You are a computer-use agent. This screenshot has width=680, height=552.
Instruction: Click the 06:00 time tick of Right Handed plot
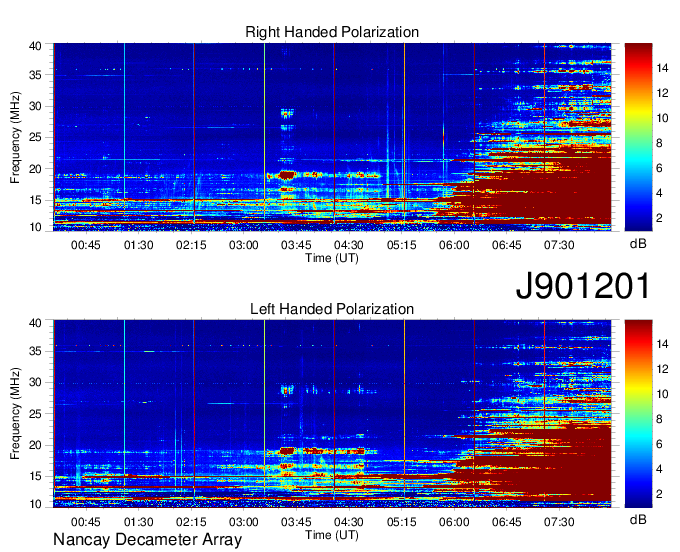point(454,245)
